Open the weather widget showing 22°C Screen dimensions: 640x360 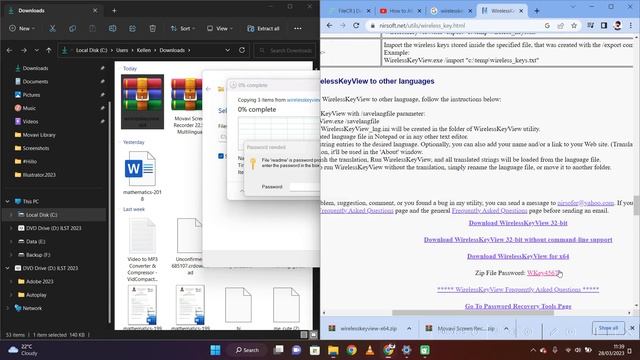click(x=22, y=350)
